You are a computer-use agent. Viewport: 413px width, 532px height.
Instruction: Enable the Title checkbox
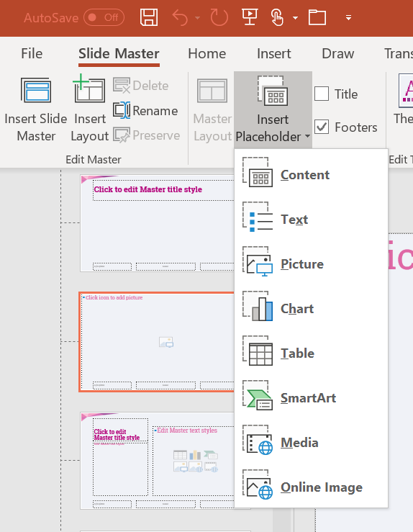(322, 94)
